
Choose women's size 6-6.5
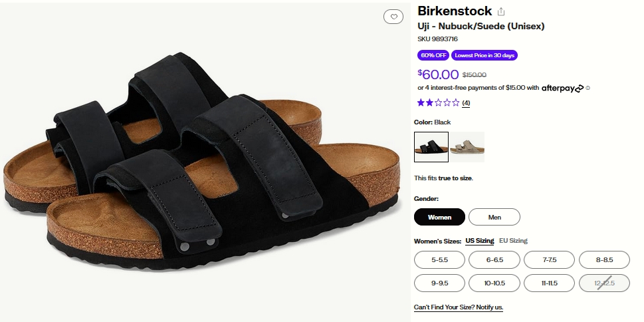point(494,260)
